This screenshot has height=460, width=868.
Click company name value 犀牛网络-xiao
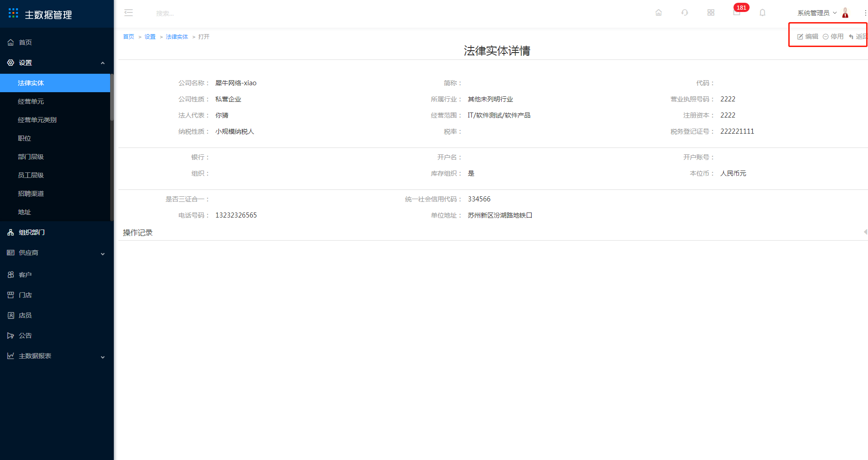pyautogui.click(x=236, y=83)
